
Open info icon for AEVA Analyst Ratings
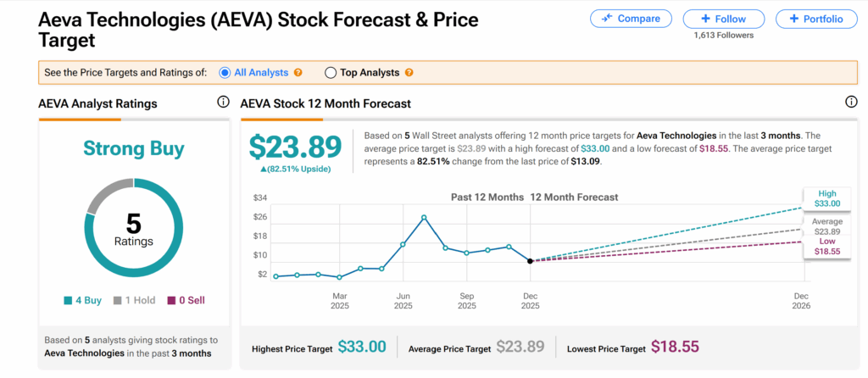(x=223, y=103)
